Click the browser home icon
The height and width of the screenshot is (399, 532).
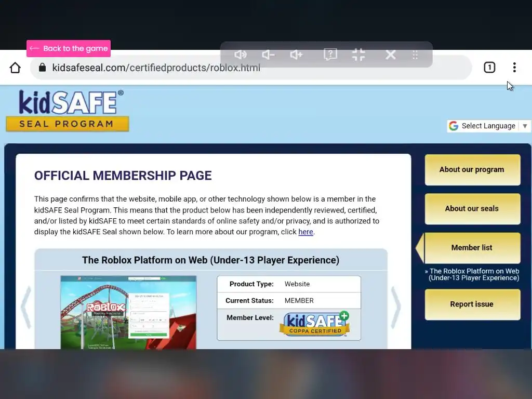[15, 68]
